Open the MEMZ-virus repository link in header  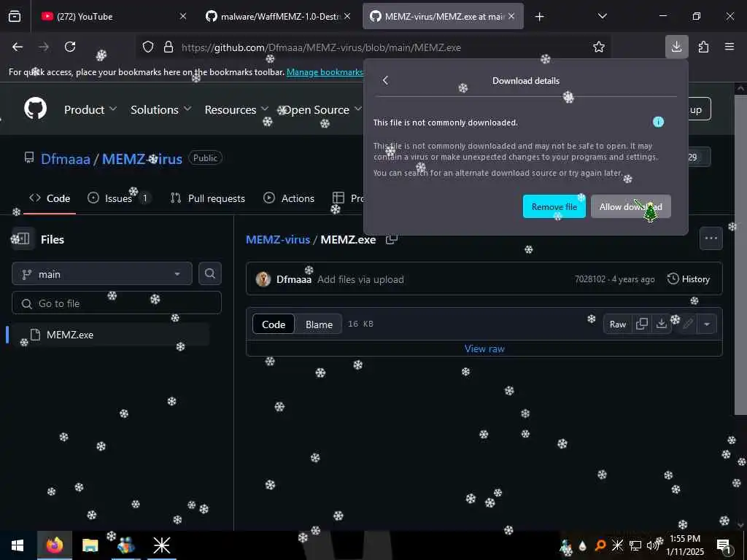click(142, 158)
